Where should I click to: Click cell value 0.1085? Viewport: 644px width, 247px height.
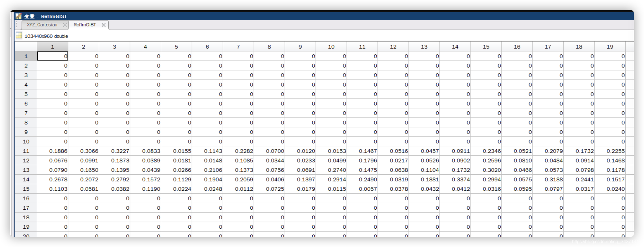click(244, 161)
